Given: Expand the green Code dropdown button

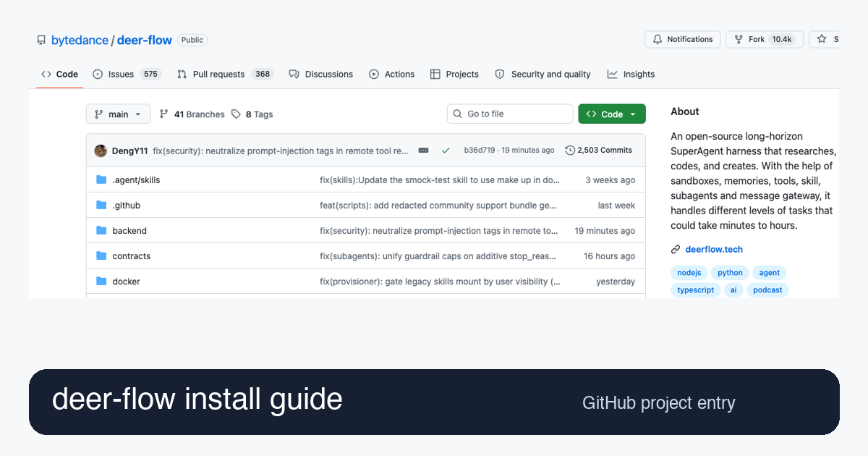Looking at the screenshot, I should pyautogui.click(x=612, y=114).
